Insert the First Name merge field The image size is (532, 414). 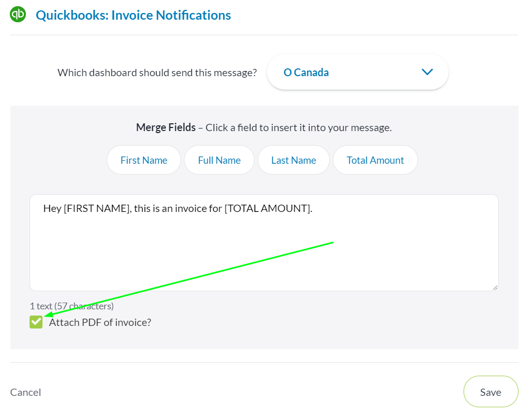coord(144,160)
